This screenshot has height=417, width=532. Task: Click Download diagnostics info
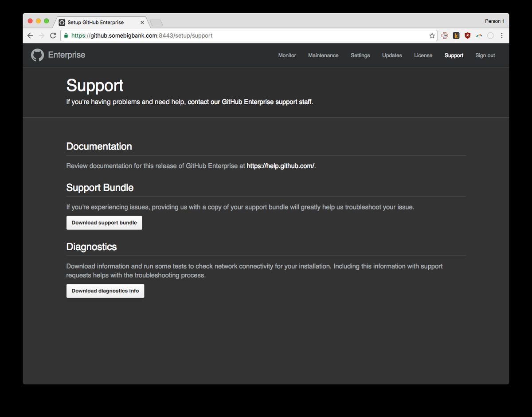(105, 291)
